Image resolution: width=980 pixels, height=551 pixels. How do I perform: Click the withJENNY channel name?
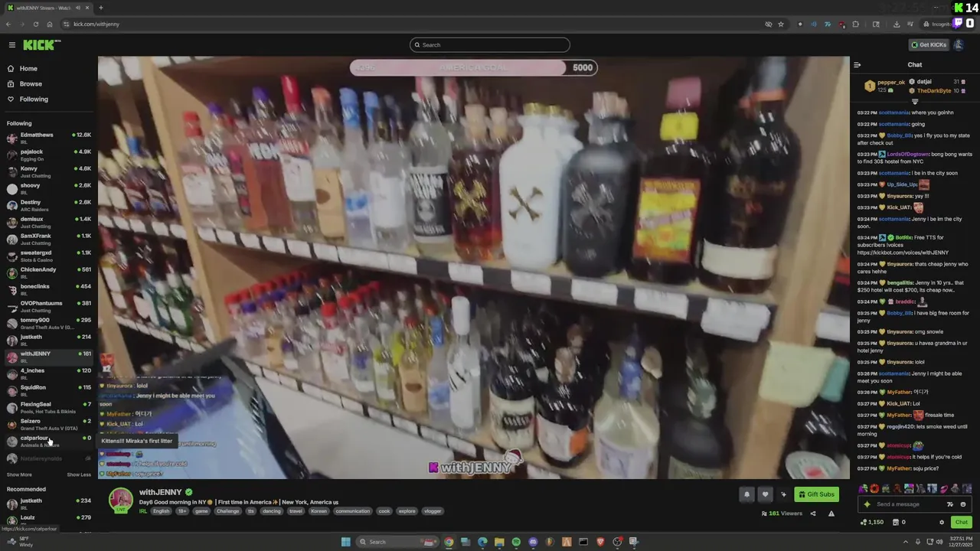click(x=160, y=493)
